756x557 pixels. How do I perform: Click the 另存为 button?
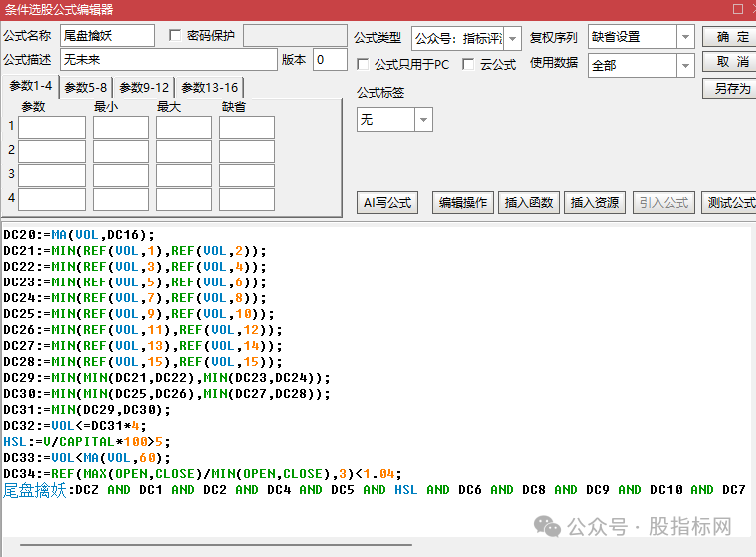729,89
